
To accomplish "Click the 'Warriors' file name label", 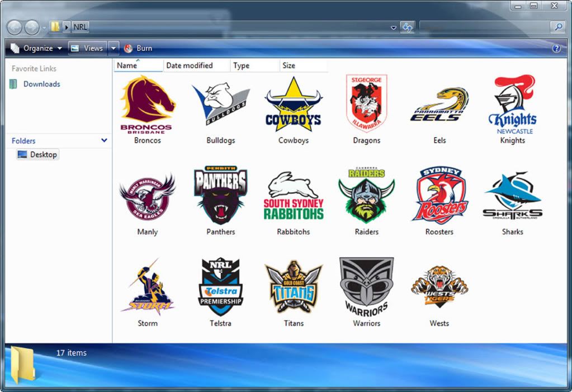I will point(367,323).
